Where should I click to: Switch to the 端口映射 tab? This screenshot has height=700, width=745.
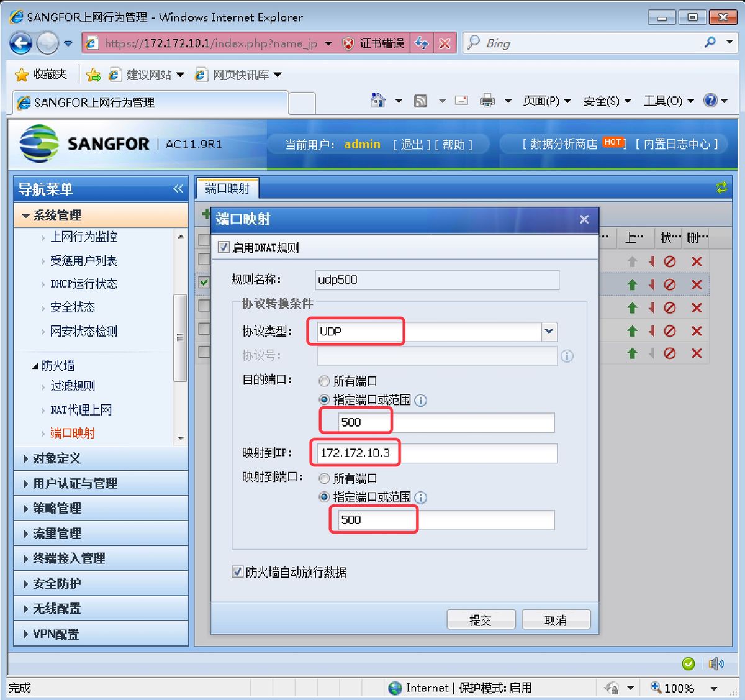[x=227, y=188]
